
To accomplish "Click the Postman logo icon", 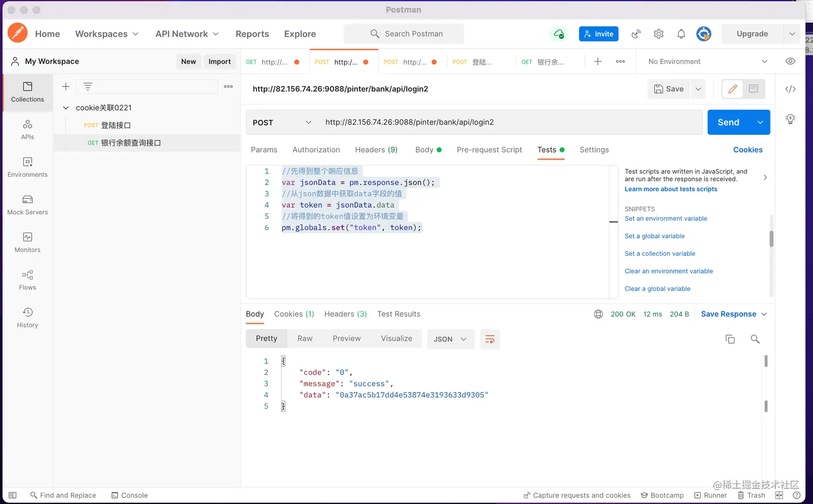I will click(x=17, y=33).
